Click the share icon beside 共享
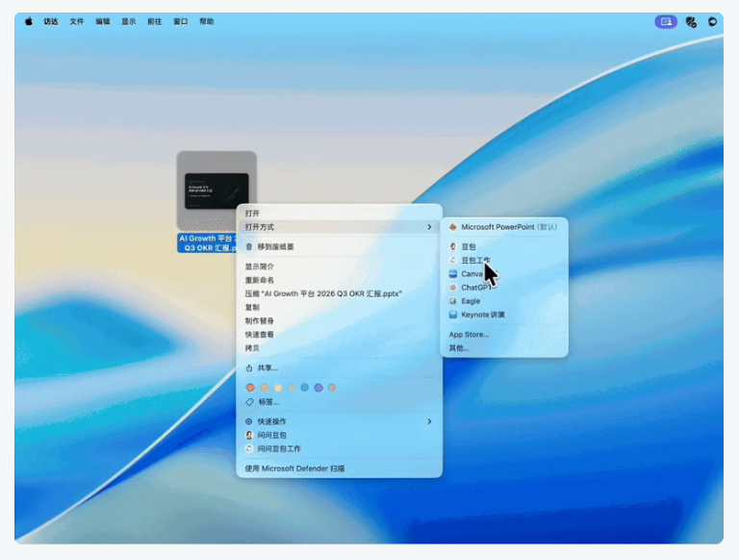 click(x=249, y=368)
